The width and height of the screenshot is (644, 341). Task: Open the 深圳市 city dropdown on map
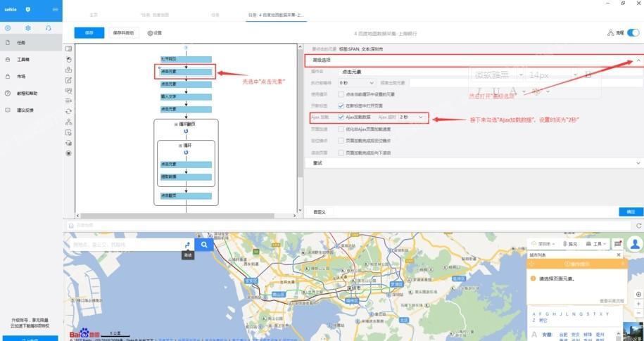pyautogui.click(x=543, y=244)
